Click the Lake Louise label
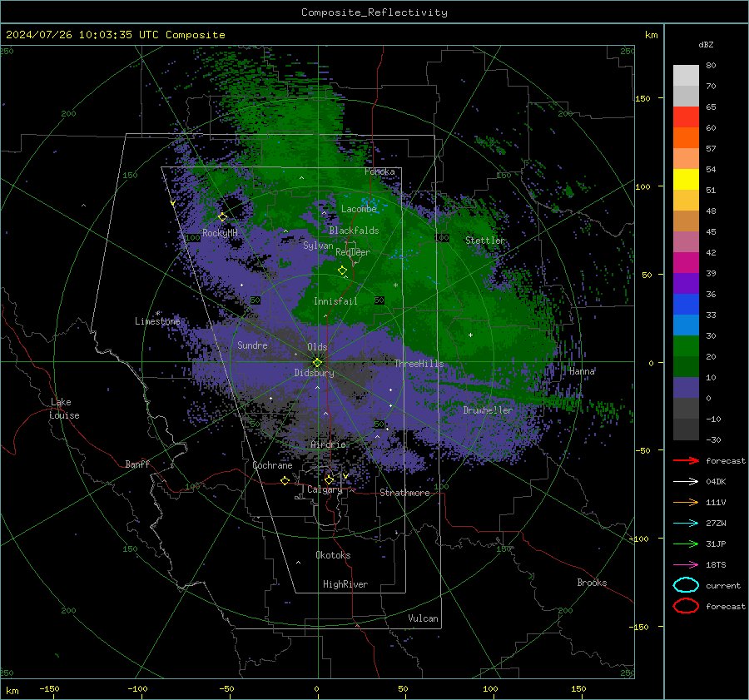 pyautogui.click(x=64, y=409)
